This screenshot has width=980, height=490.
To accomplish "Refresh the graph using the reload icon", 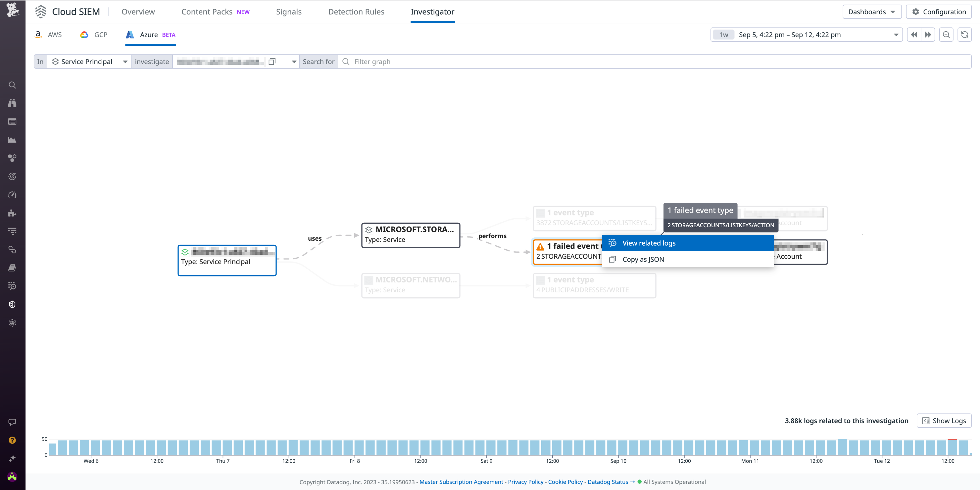I will [965, 34].
